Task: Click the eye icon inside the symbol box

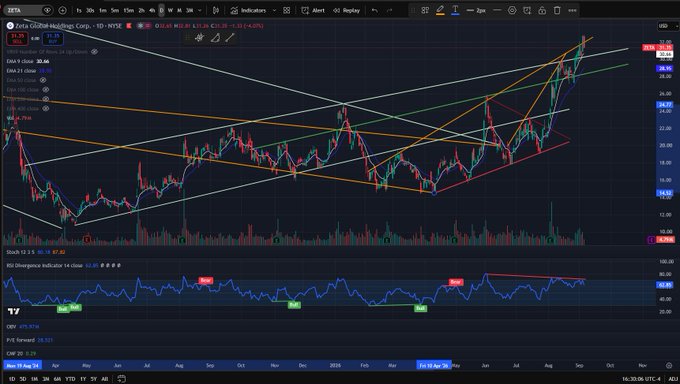Action: pos(47,10)
